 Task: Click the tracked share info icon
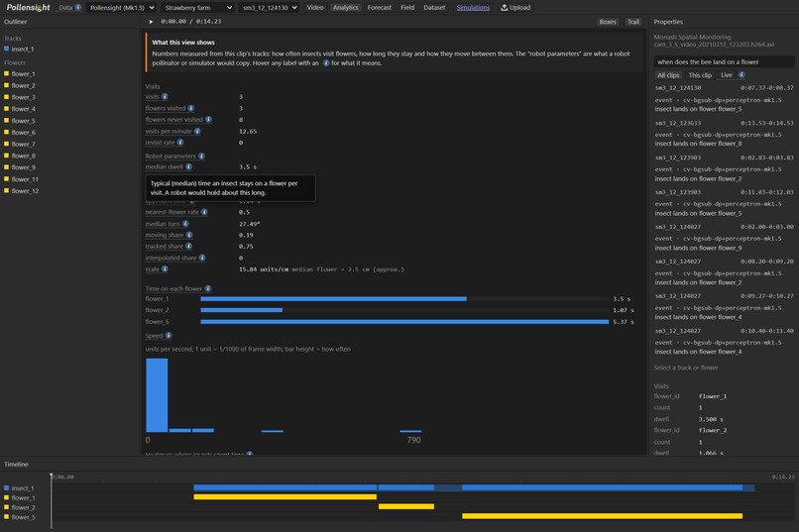tap(188, 246)
